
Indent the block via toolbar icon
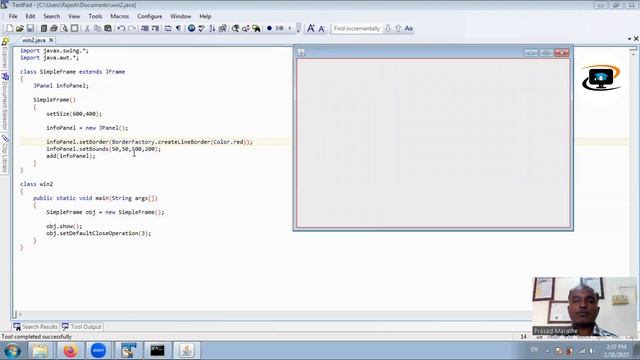tap(155, 29)
